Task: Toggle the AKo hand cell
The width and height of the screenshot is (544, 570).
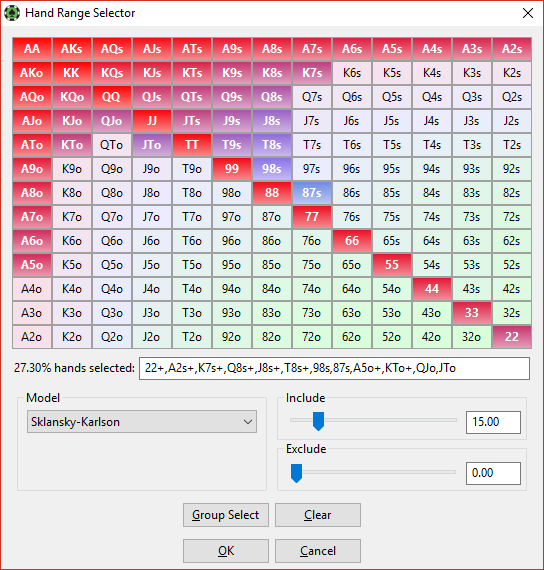Action: 32,73
